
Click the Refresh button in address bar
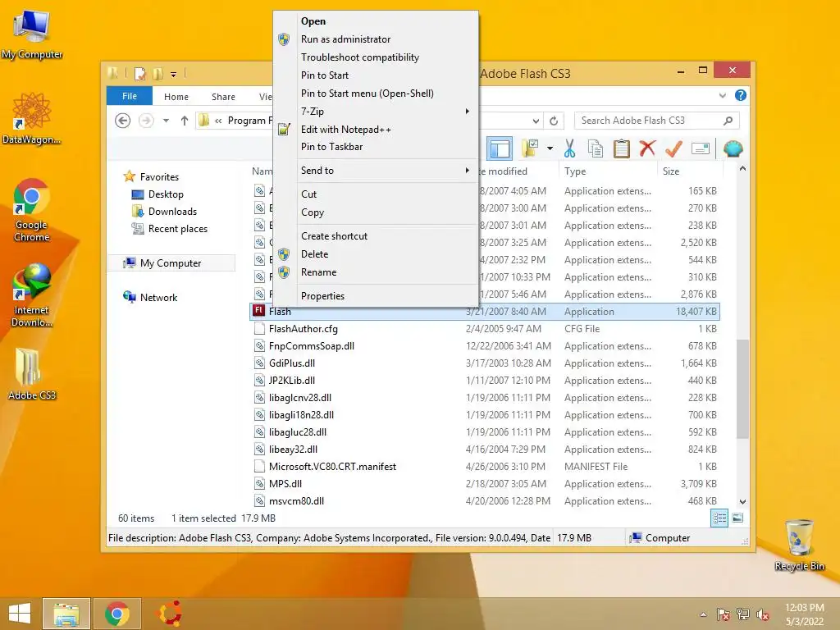[554, 121]
